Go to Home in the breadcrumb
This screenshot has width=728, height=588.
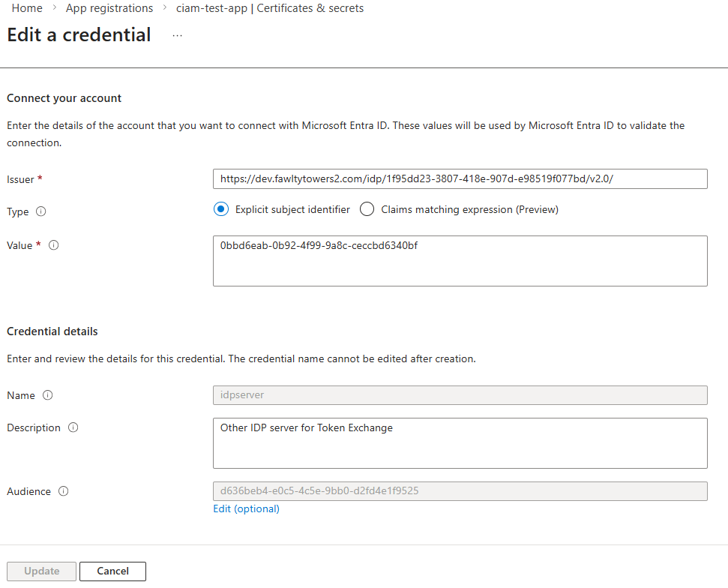[x=27, y=8]
